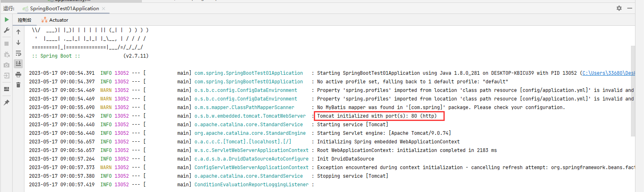
Task: Click 'Initializing Spring embedded WebApplicationContext' message
Action: (388, 142)
